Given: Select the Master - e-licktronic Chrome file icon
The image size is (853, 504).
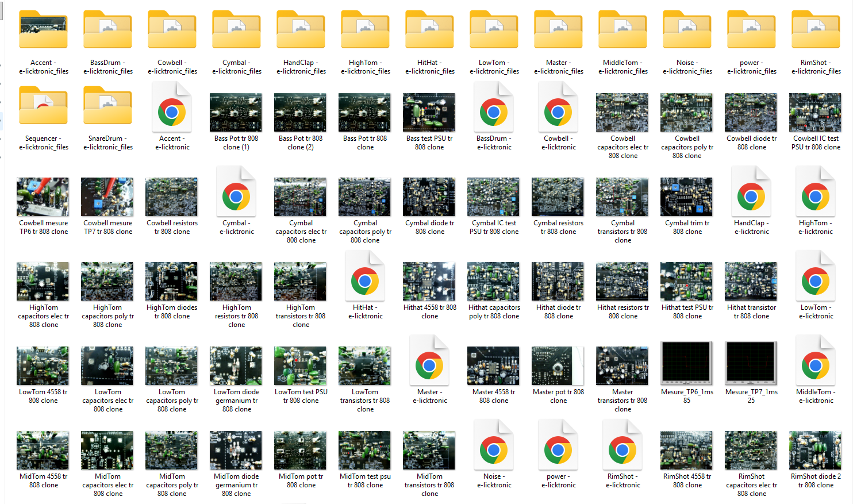Looking at the screenshot, I should 429,360.
